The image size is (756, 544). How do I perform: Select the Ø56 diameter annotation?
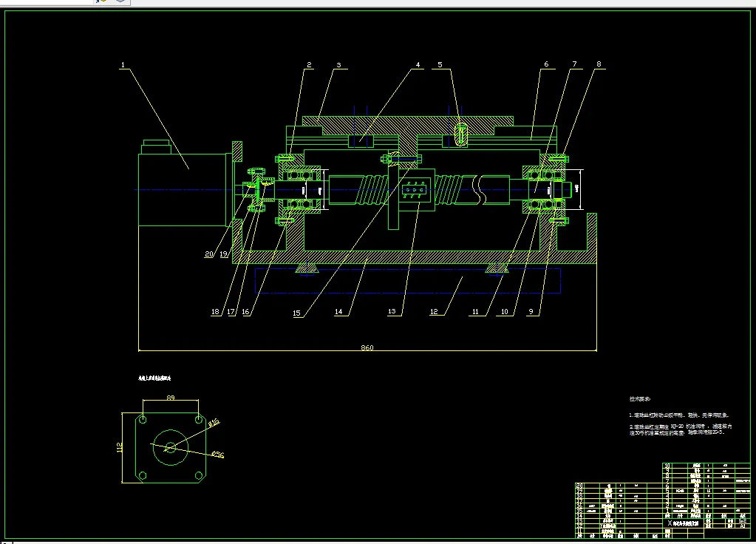[x=218, y=454]
